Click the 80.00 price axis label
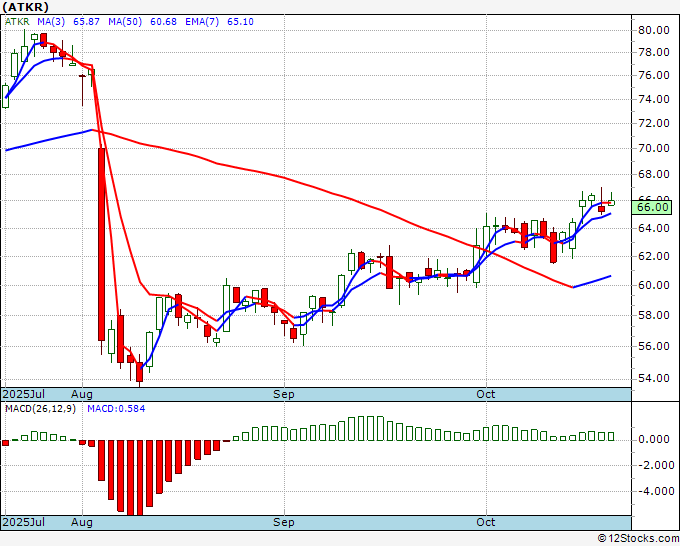This screenshot has height=546, width=680. point(654,30)
